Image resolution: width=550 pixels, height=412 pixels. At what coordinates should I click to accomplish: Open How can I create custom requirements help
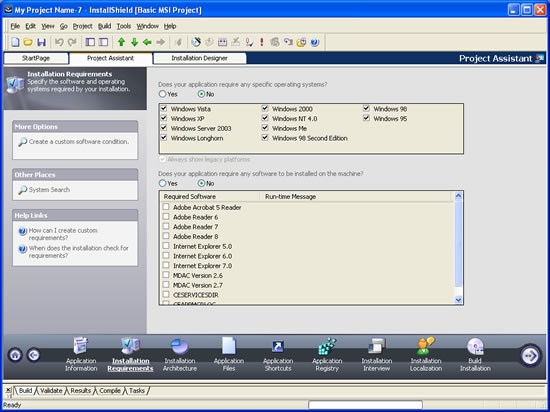[x=63, y=234]
